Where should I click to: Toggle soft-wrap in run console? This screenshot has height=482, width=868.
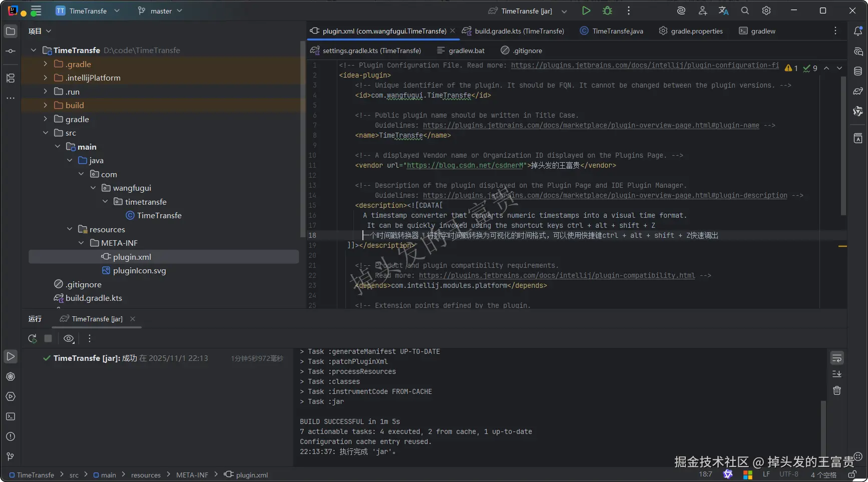836,358
